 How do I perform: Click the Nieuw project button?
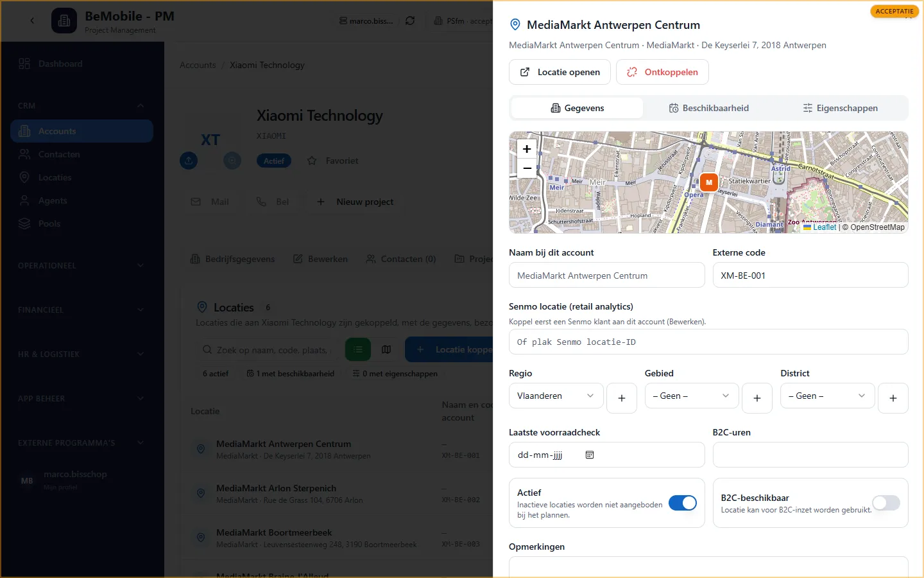pos(355,202)
